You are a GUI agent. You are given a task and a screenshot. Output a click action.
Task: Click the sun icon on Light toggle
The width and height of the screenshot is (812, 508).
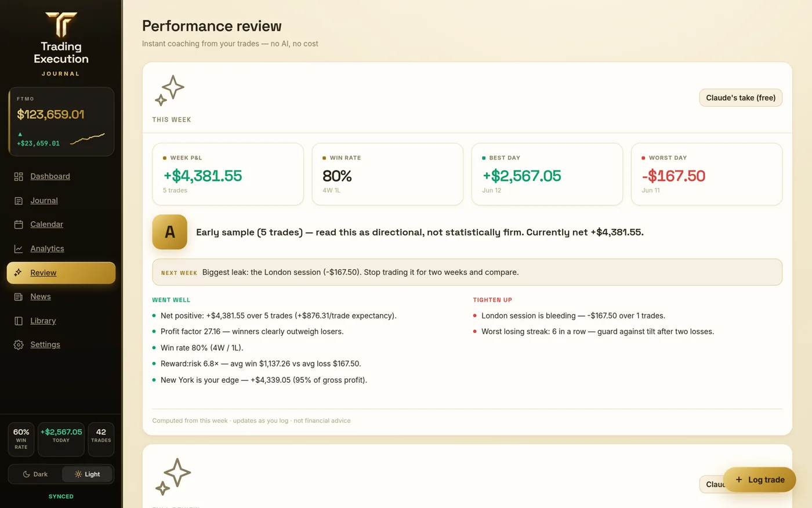(x=78, y=474)
